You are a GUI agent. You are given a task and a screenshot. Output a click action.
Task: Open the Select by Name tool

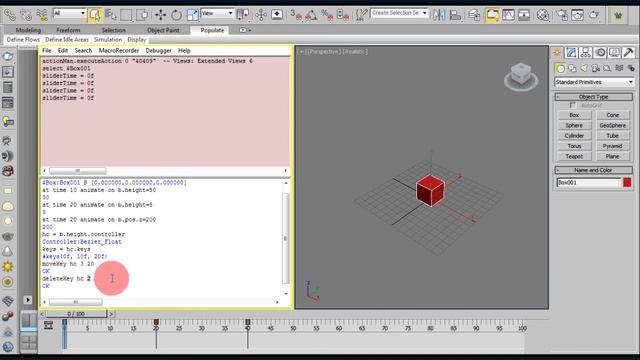click(111, 15)
